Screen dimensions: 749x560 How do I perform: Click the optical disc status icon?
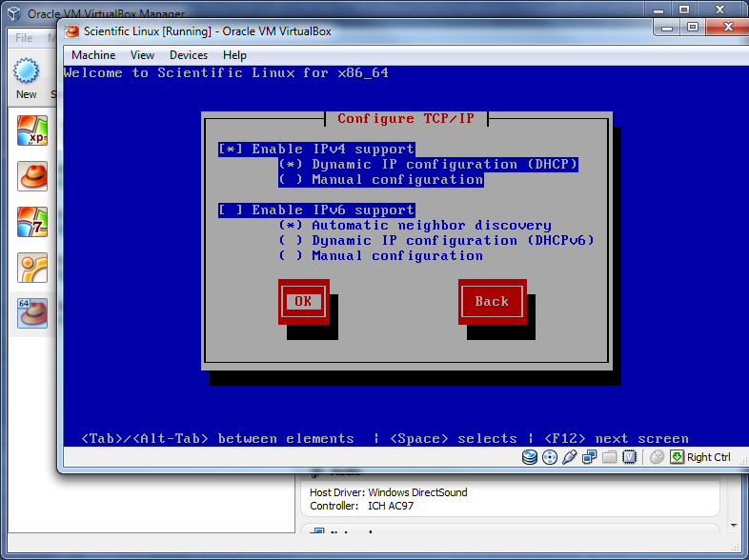point(550,457)
